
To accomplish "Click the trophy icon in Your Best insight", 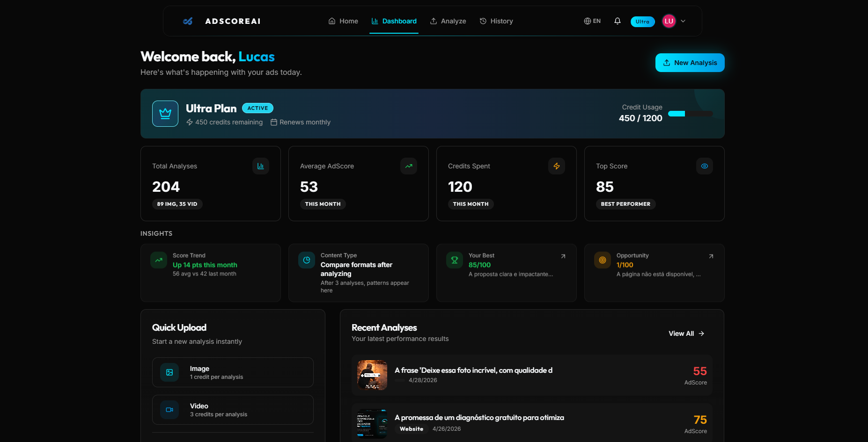I will coord(454,260).
